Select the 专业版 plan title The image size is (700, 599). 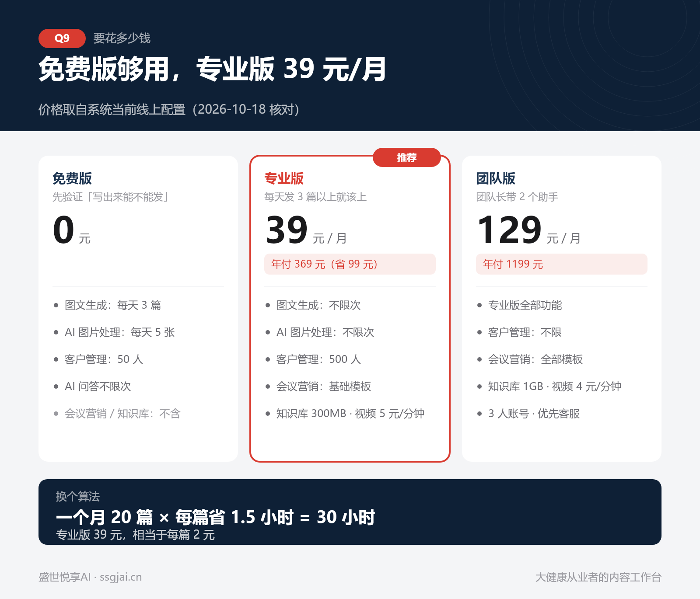[x=284, y=178]
